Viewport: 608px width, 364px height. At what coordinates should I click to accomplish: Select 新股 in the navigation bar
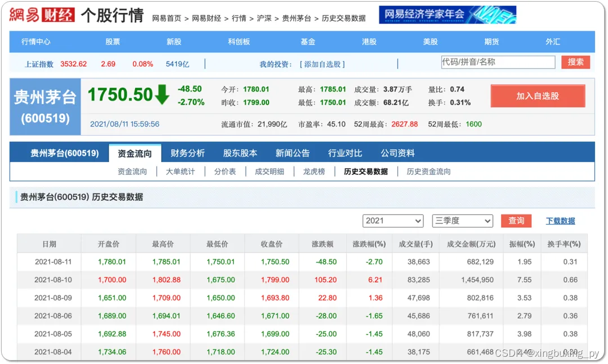tap(174, 42)
